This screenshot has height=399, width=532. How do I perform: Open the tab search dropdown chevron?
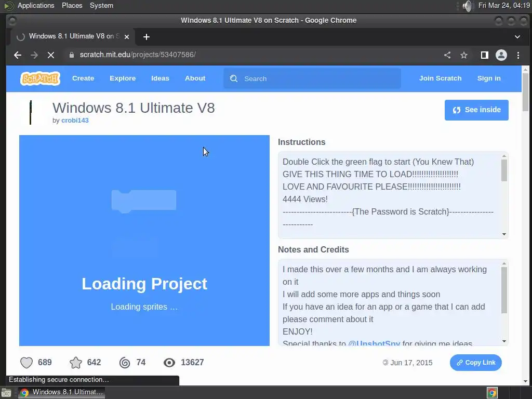click(x=517, y=37)
